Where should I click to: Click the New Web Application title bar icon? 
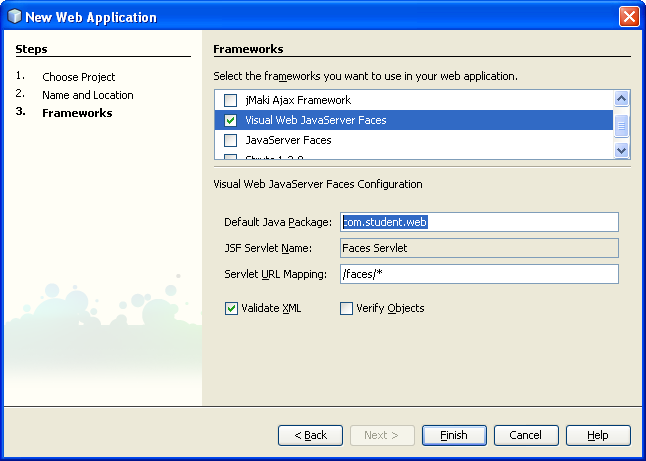[x=14, y=16]
